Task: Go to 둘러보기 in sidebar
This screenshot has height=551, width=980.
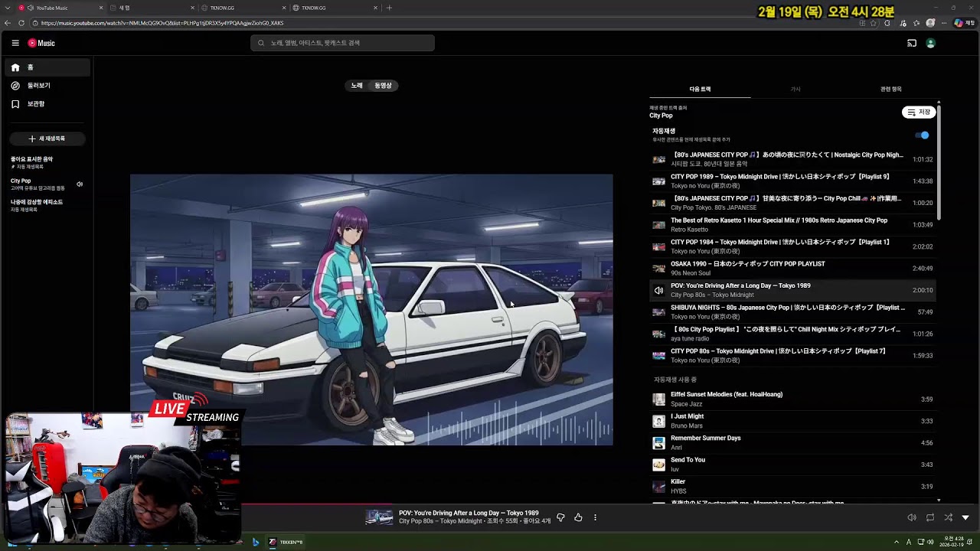Action: (47, 86)
